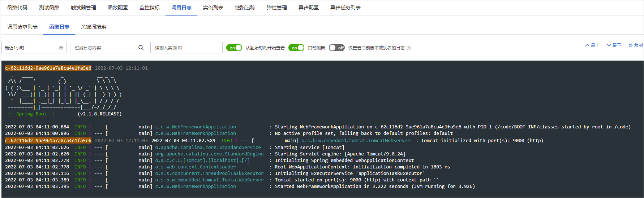Switch to the 监控指标 tab
644x198 pixels.
pyautogui.click(x=150, y=8)
